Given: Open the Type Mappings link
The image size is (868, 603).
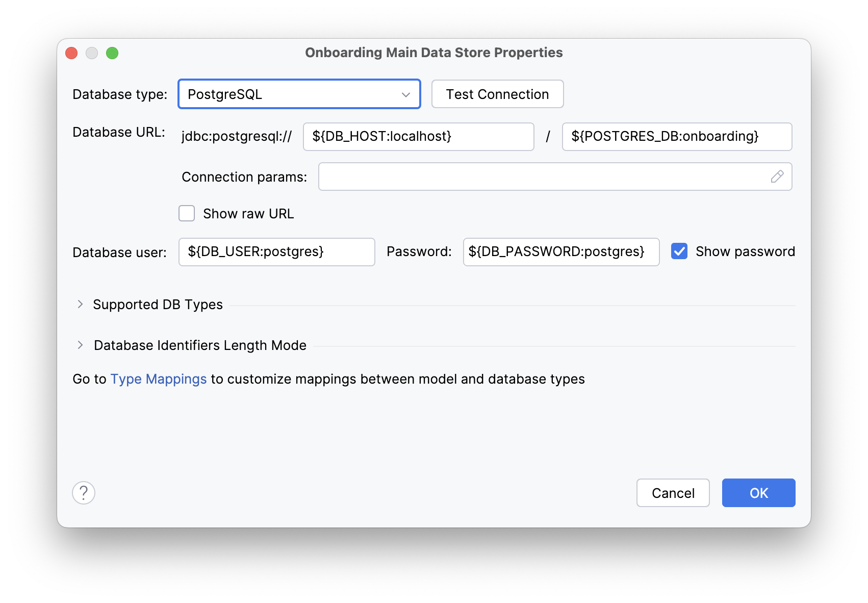Looking at the screenshot, I should 158,379.
